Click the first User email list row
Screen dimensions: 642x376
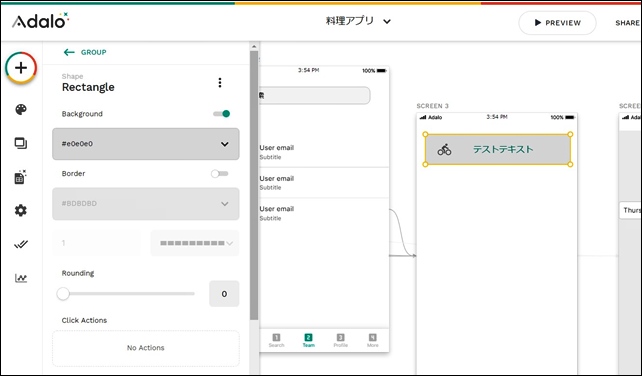[x=323, y=152]
